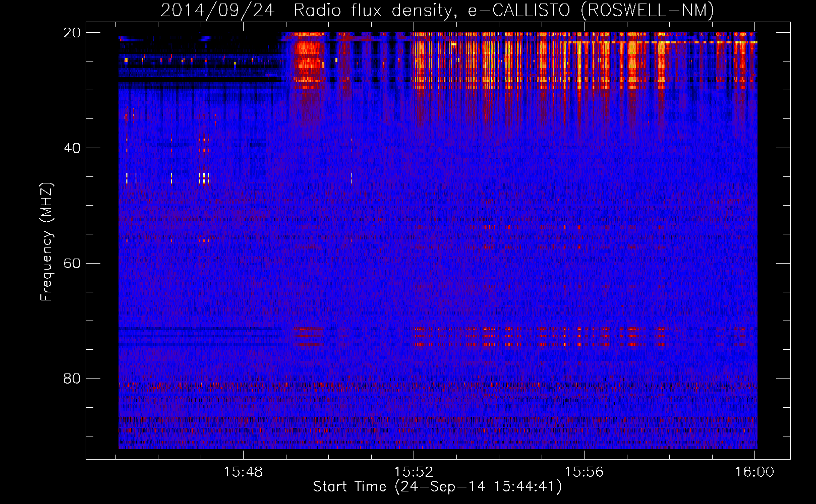
Task: Select the 'Frequency (MHZ)' axis label
Action: (x=46, y=242)
